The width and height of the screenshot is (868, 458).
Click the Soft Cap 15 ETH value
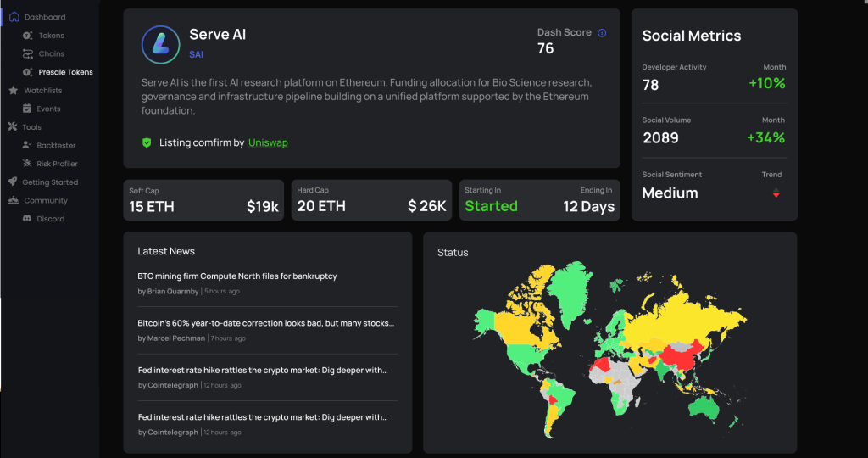point(152,207)
